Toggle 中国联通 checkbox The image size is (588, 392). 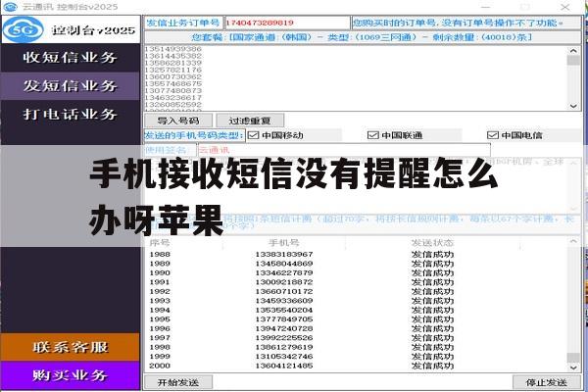click(x=372, y=135)
